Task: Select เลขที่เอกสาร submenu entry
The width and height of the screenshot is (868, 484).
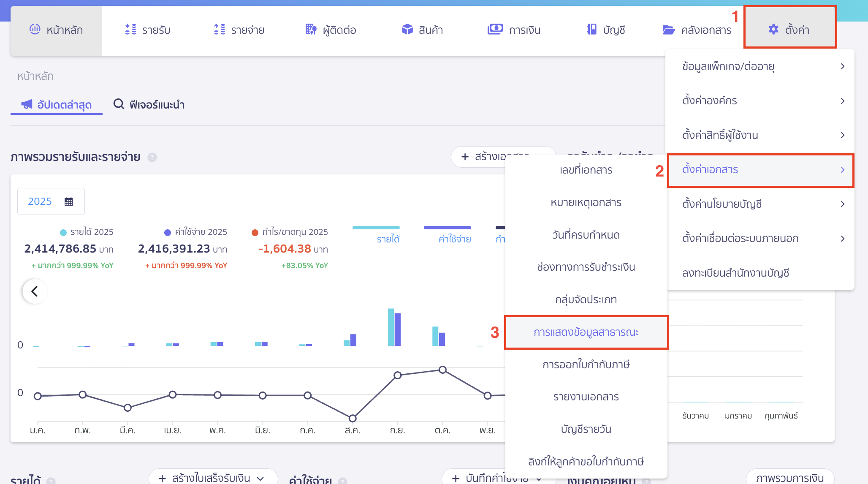Action: click(586, 170)
